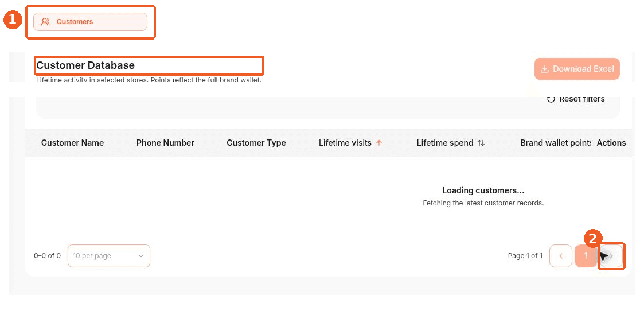Click Reset filters
644x315 pixels.
(x=576, y=99)
